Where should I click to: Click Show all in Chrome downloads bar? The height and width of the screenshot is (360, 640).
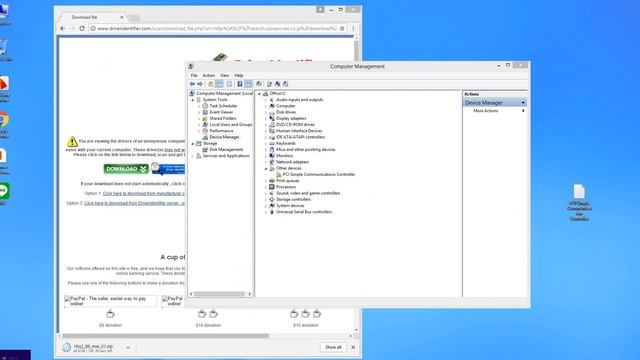coord(333,347)
